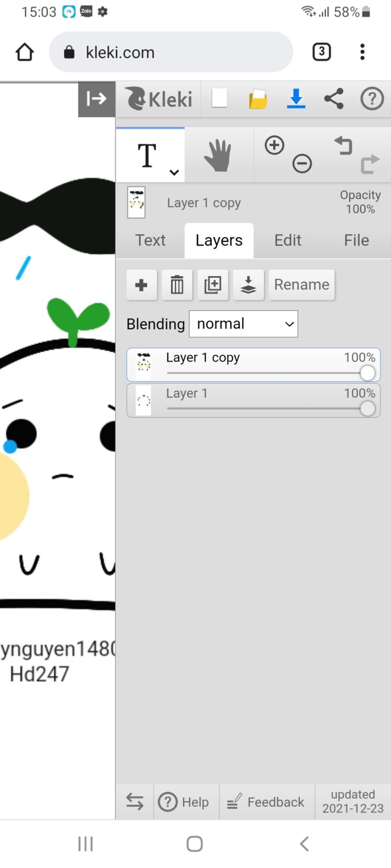Viewport: 391px width, 868px height.
Task: Delete the selected layer
Action: point(177,285)
